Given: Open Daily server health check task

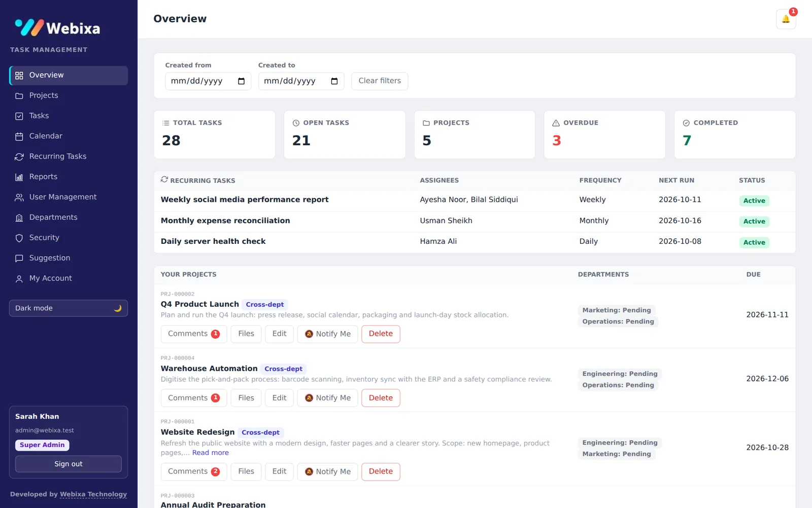Looking at the screenshot, I should (x=213, y=241).
